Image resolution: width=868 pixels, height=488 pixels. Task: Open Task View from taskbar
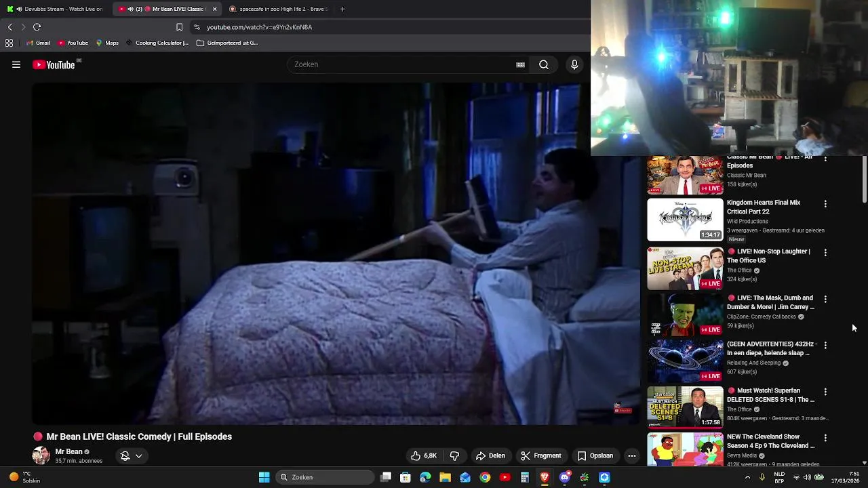click(x=385, y=477)
